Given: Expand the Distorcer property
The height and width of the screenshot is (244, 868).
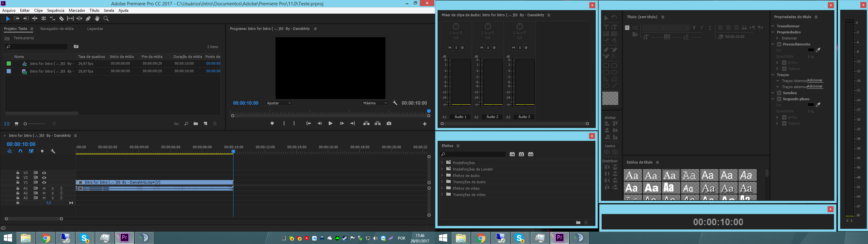Looking at the screenshot, I should [777, 38].
